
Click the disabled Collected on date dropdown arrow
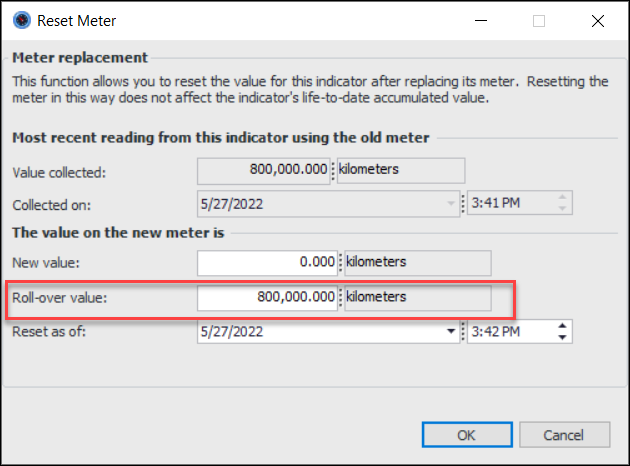tap(451, 203)
